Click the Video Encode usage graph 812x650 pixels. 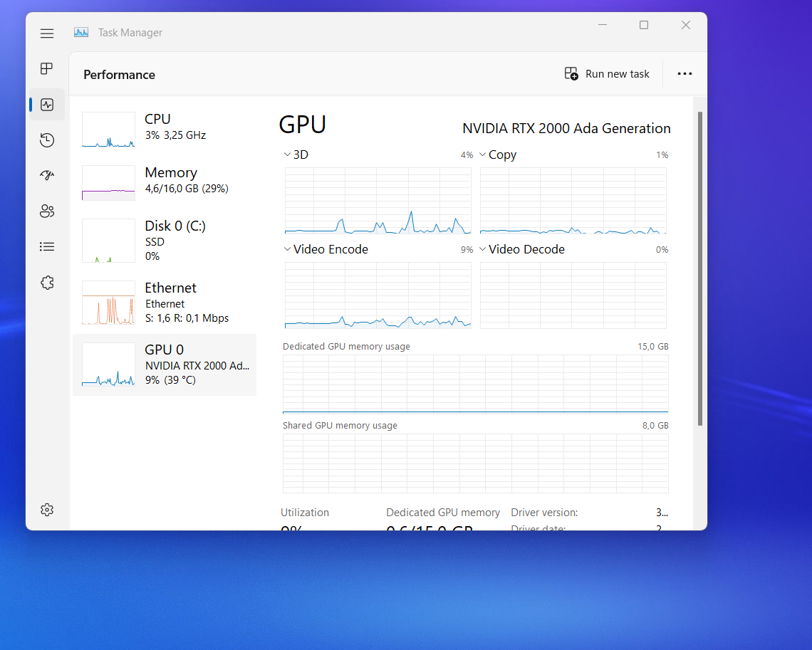tap(378, 295)
